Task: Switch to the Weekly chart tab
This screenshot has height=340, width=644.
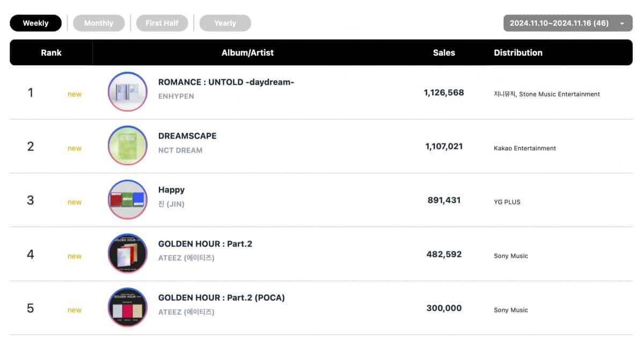Action: pyautogui.click(x=35, y=23)
